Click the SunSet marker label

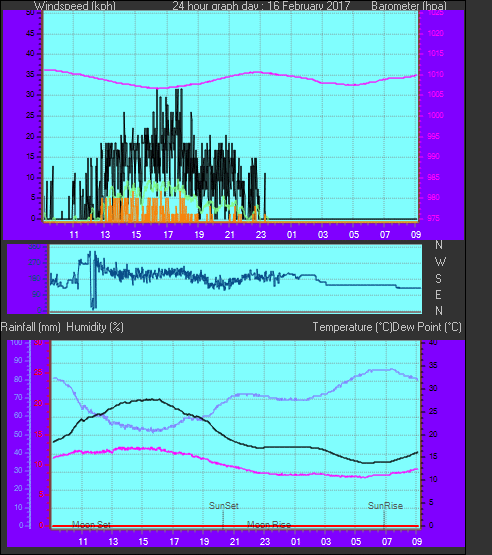223,506
